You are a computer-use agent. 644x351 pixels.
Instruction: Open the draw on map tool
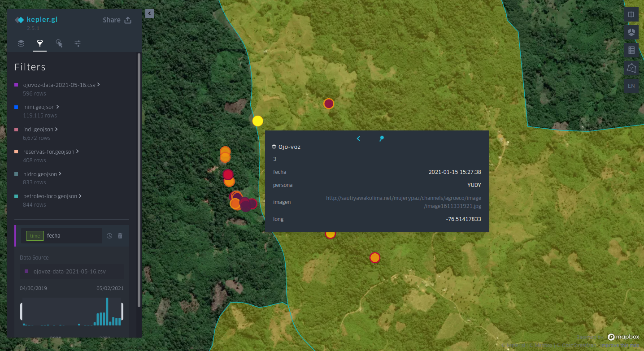tap(631, 68)
